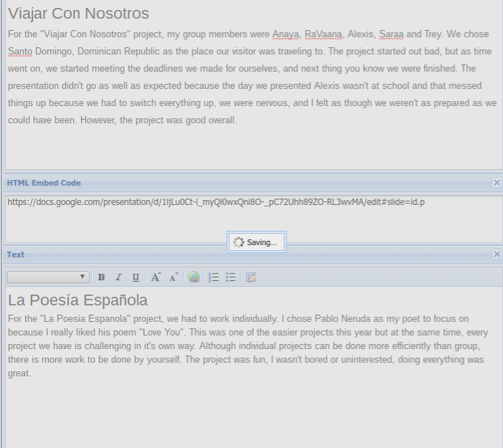Click the misspelled word RaVaana
The height and width of the screenshot is (448, 503).
(x=324, y=34)
